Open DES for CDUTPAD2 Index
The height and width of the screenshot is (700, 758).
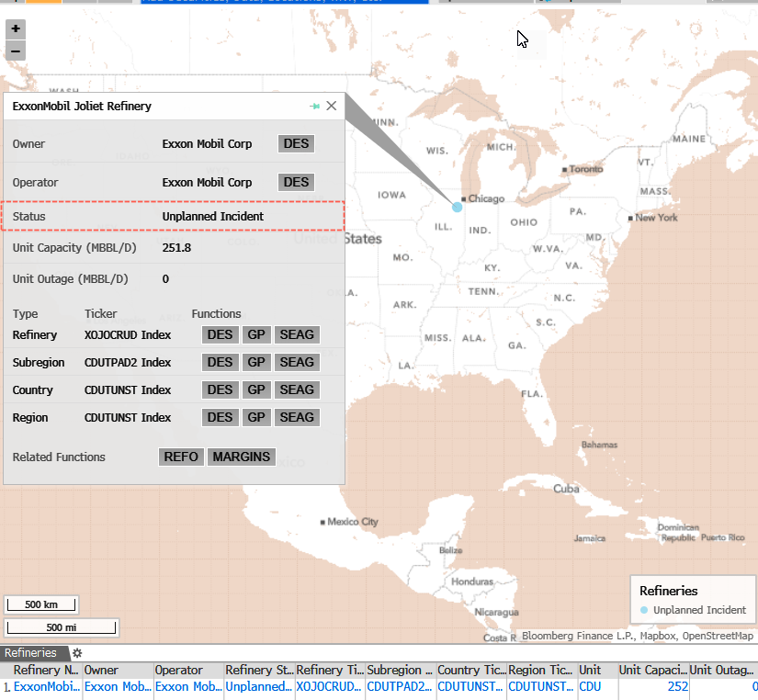point(220,362)
